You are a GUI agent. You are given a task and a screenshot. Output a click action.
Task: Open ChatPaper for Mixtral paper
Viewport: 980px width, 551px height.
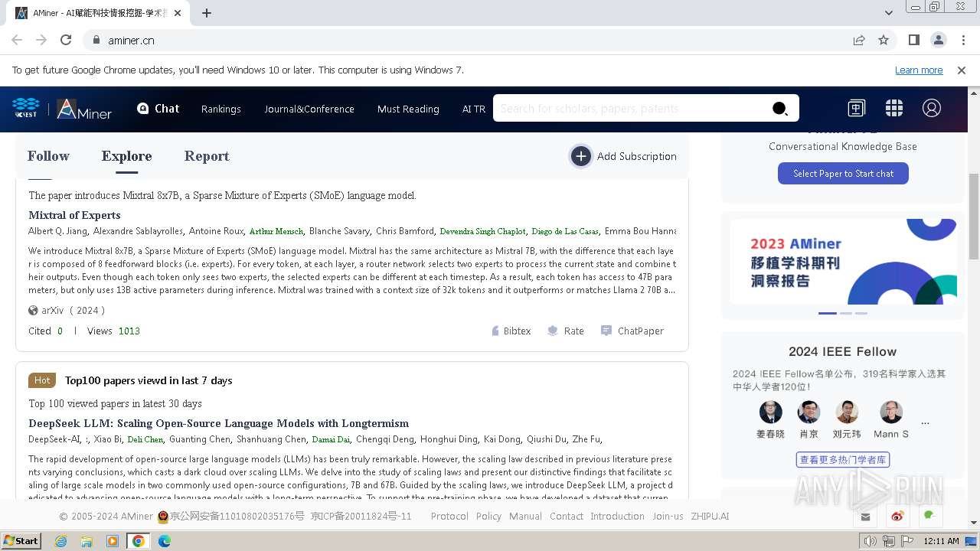coord(632,331)
